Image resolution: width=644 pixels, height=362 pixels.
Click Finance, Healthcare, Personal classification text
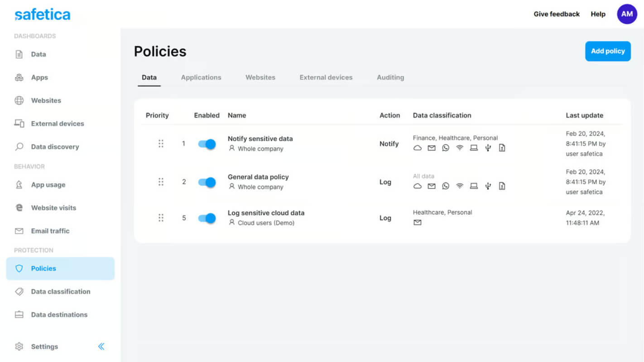[x=455, y=138]
